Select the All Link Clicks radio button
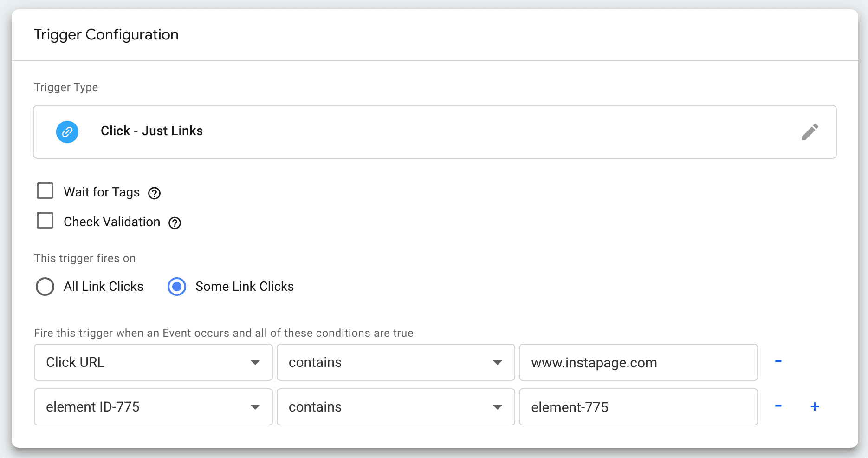 (x=45, y=287)
